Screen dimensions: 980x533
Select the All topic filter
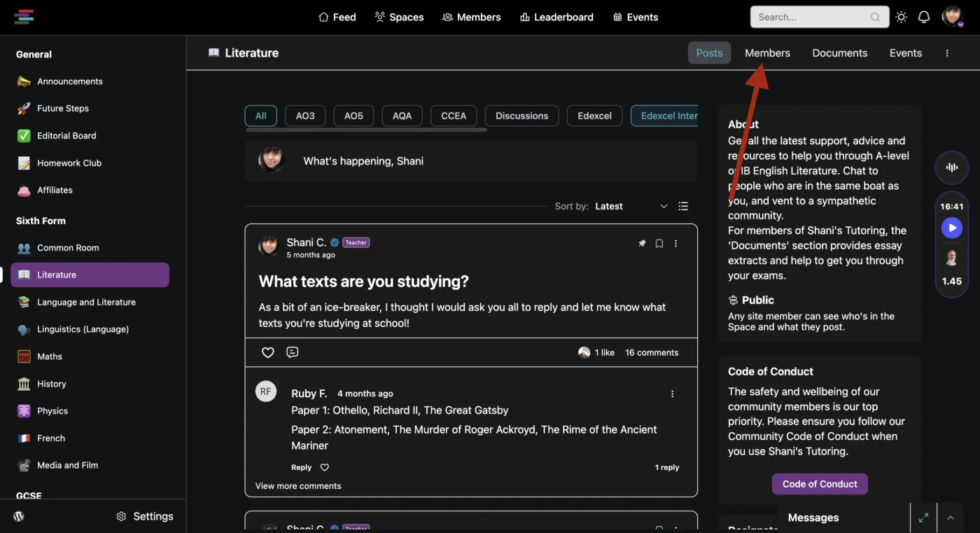point(261,116)
